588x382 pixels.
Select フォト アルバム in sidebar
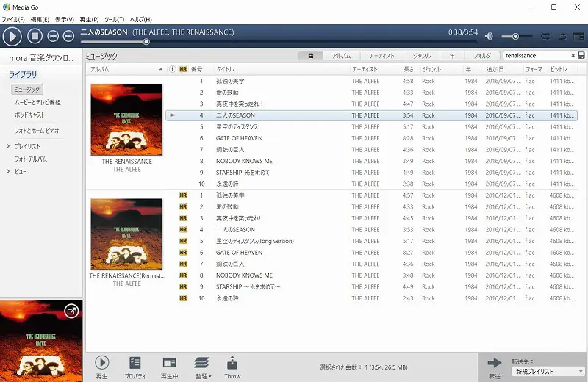(31, 159)
